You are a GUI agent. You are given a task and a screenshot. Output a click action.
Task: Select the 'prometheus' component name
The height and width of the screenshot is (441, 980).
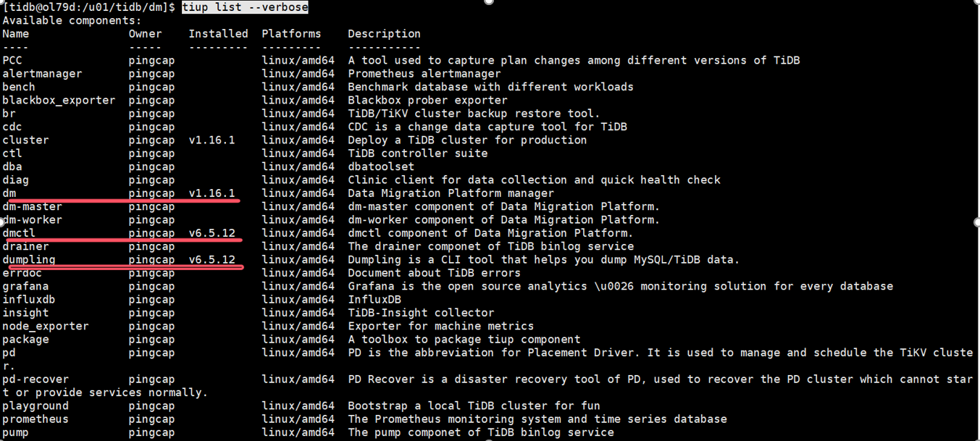pyautogui.click(x=35, y=419)
